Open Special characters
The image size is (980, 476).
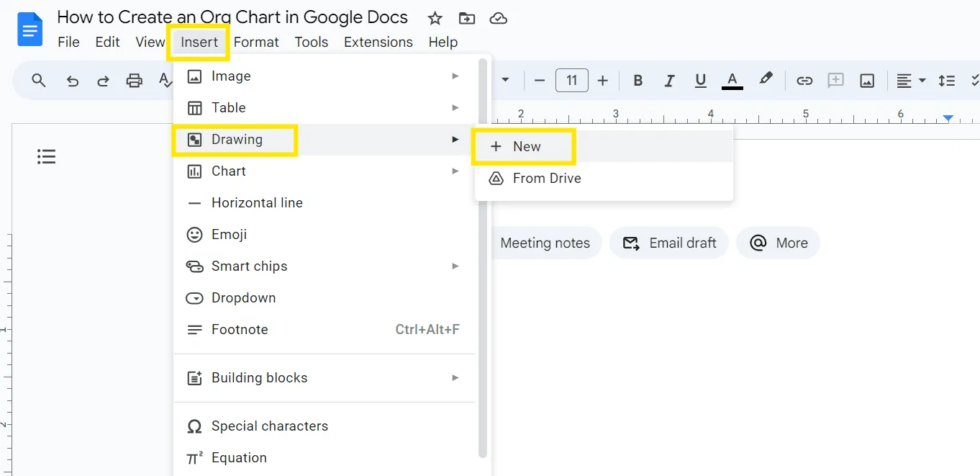pyautogui.click(x=325, y=426)
